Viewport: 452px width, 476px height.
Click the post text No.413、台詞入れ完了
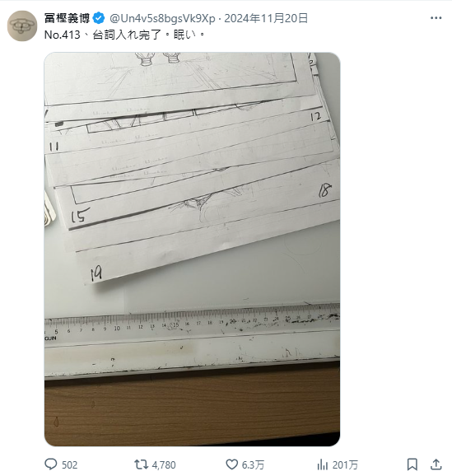pos(103,35)
